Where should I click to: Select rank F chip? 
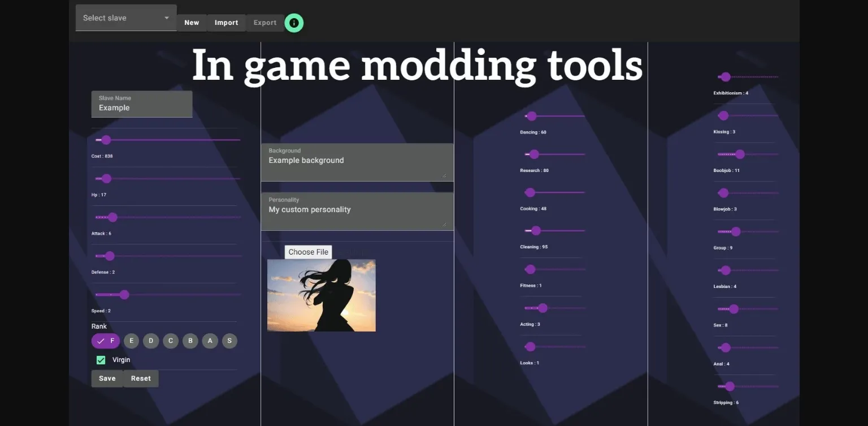(x=106, y=341)
